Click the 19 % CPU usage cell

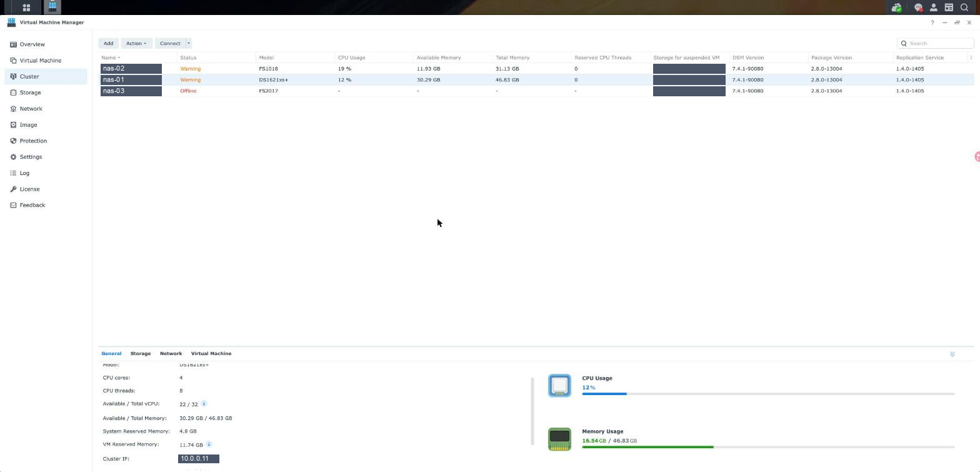(x=344, y=69)
